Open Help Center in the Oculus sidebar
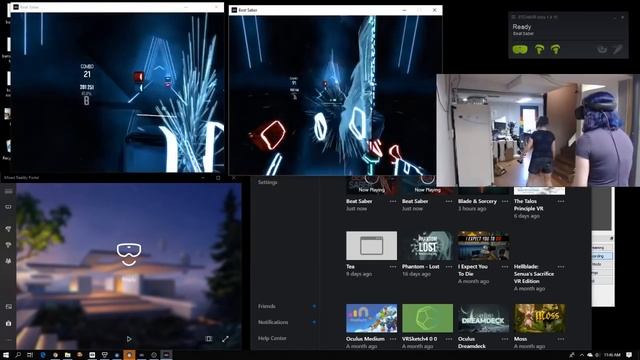Image resolution: width=640 pixels, height=360 pixels. [272, 338]
